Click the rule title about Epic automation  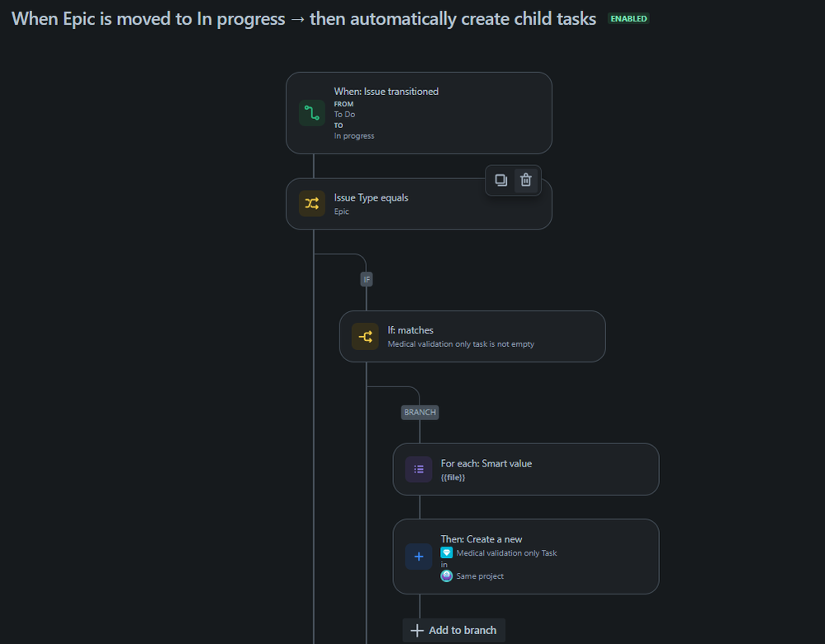pos(302,18)
